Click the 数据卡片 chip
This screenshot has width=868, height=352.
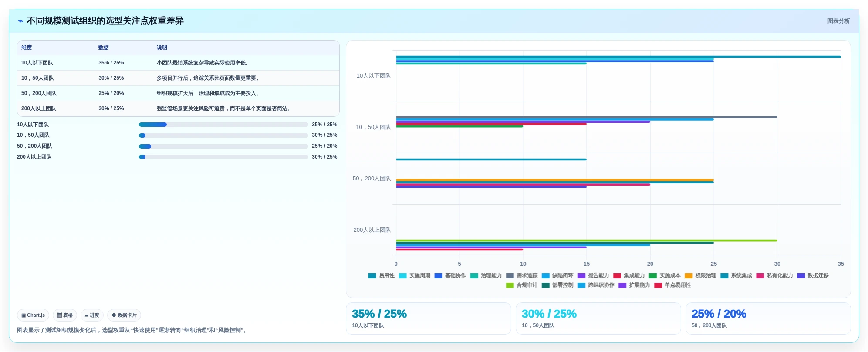tap(124, 315)
